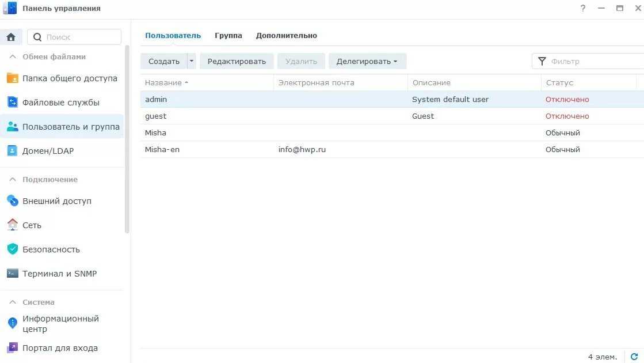Open Shared Folder (Папка общего доступа) icon

click(13, 78)
